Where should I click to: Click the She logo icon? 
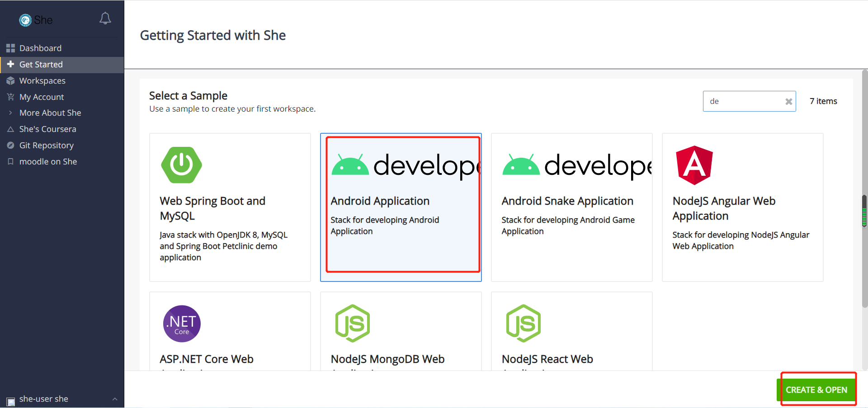tap(25, 20)
